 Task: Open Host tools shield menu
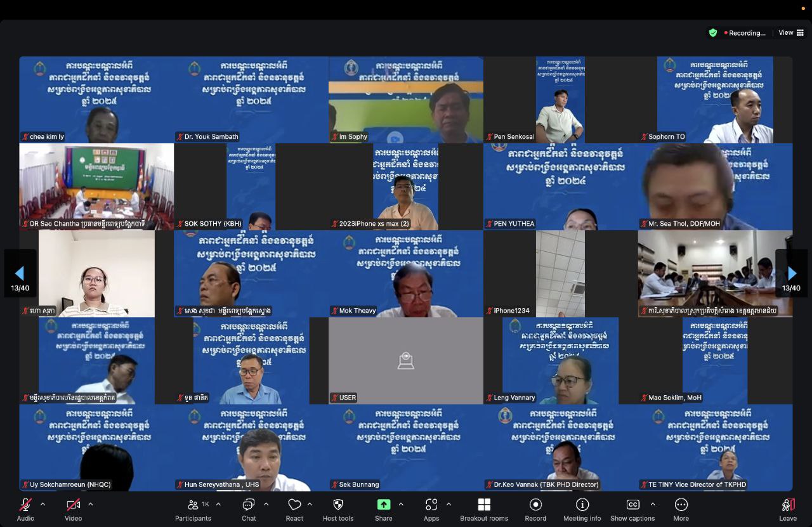338,509
